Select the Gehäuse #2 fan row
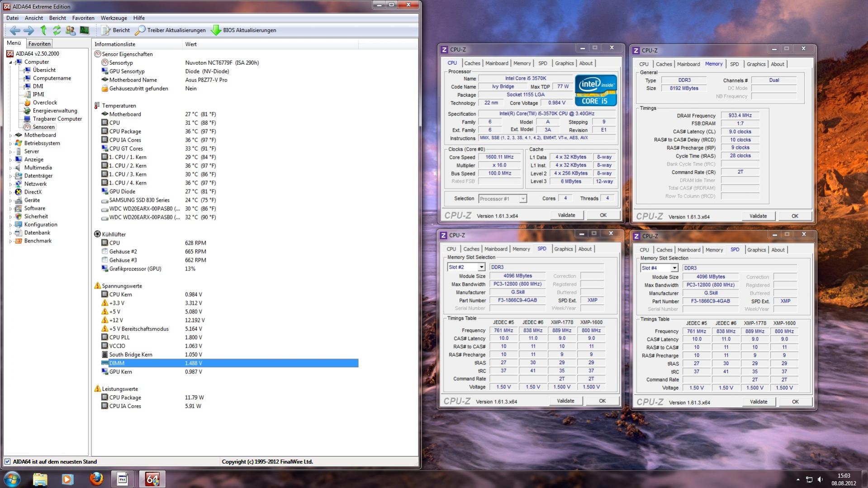Image resolution: width=868 pixels, height=488 pixels. (x=229, y=252)
